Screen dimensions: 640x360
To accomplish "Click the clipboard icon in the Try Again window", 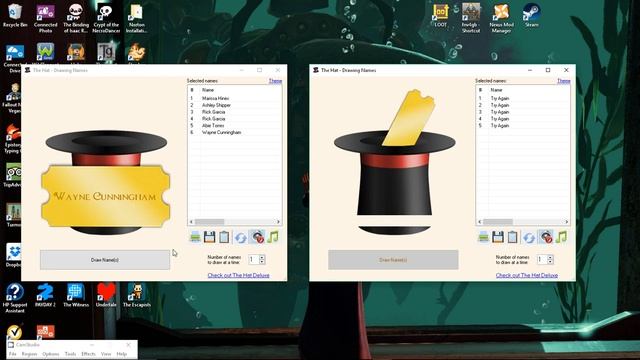I will tap(512, 237).
